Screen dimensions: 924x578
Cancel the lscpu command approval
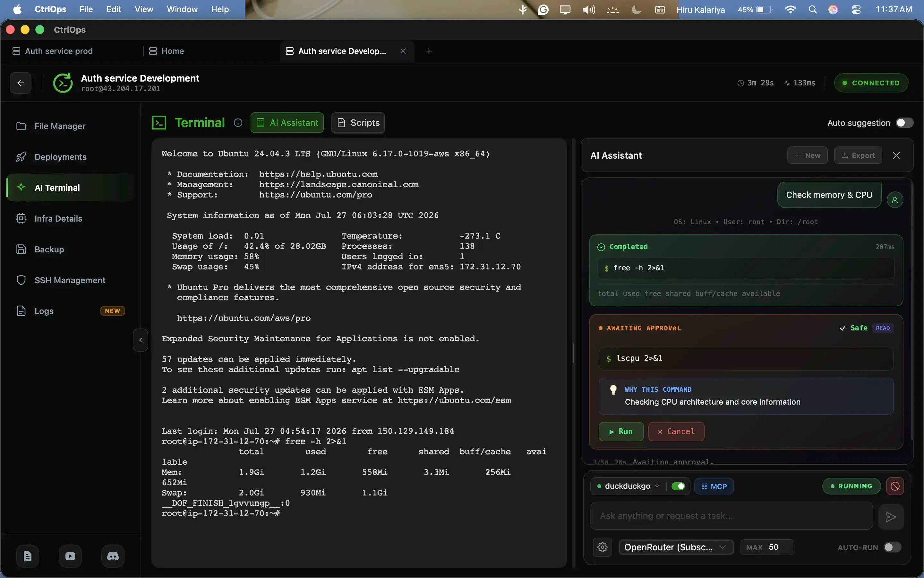676,432
